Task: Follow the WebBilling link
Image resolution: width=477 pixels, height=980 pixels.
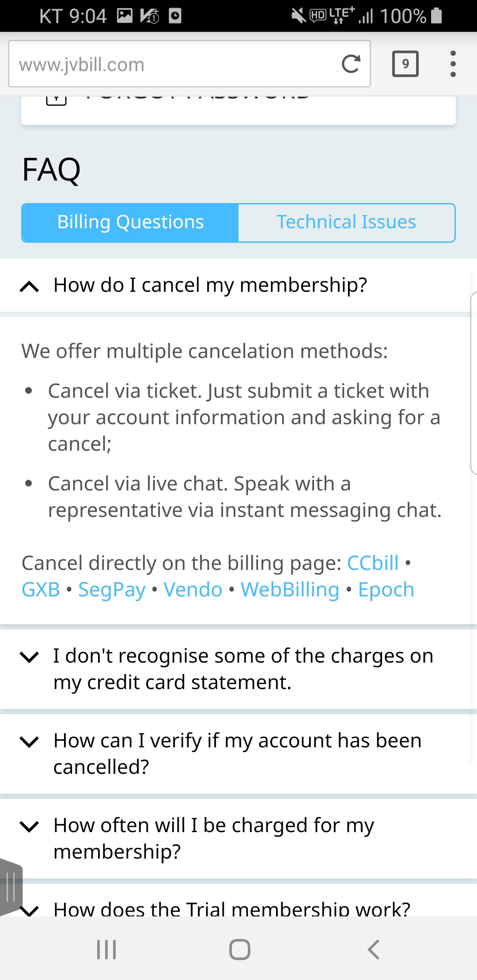Action: coord(290,590)
